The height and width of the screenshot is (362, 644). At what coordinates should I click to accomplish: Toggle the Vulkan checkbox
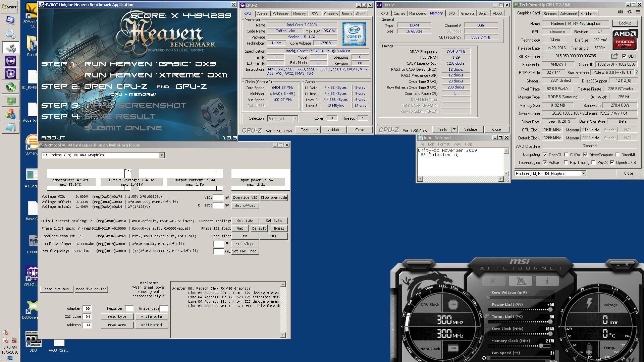tap(544, 163)
